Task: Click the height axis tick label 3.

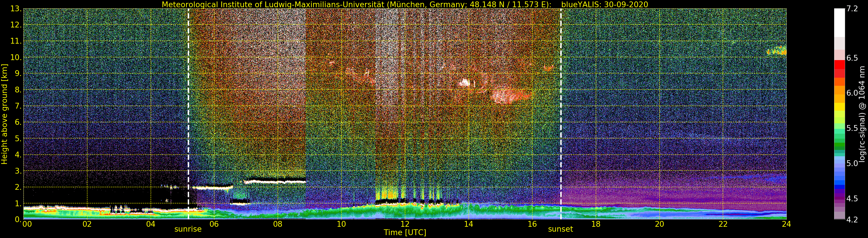Action: point(18,171)
